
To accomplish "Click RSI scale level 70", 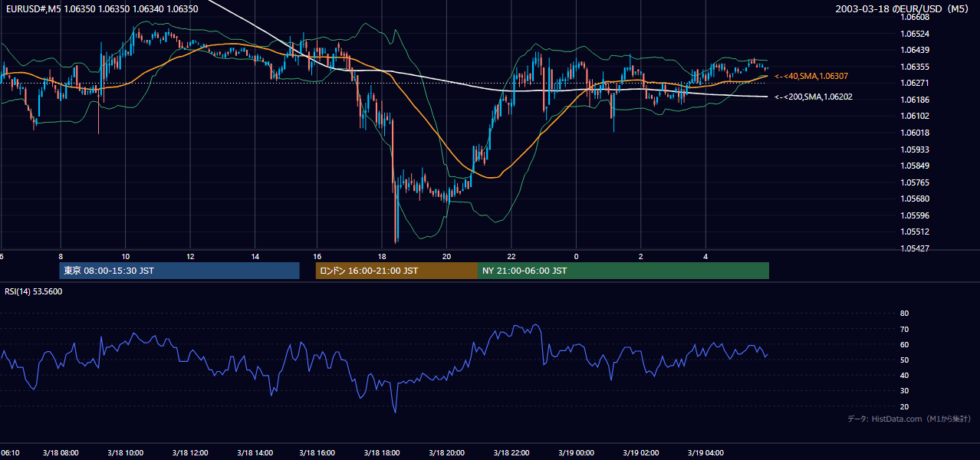I will [x=904, y=329].
